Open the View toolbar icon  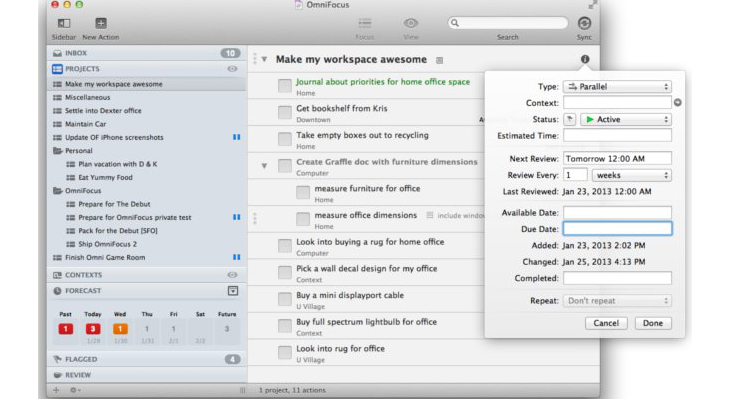[x=411, y=23]
